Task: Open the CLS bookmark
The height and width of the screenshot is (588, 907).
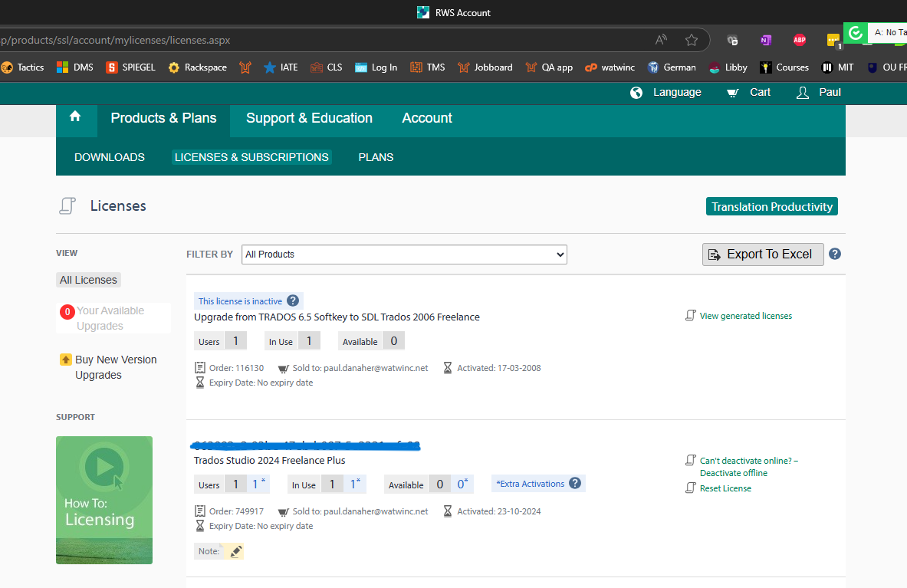Action: pos(327,67)
